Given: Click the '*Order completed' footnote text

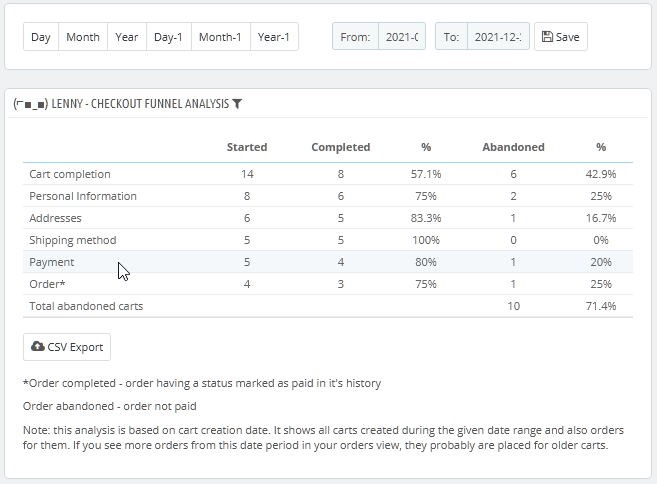Looking at the screenshot, I should coord(202,383).
